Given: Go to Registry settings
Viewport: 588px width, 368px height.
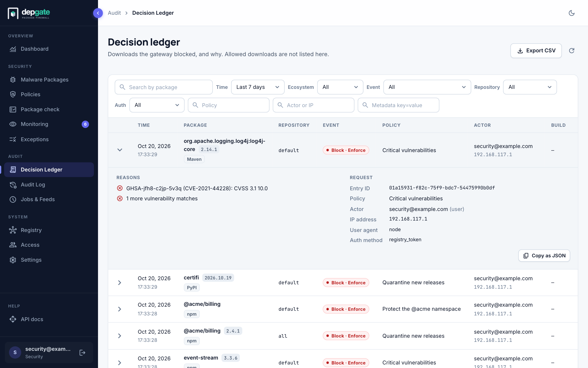Looking at the screenshot, I should [49, 230].
